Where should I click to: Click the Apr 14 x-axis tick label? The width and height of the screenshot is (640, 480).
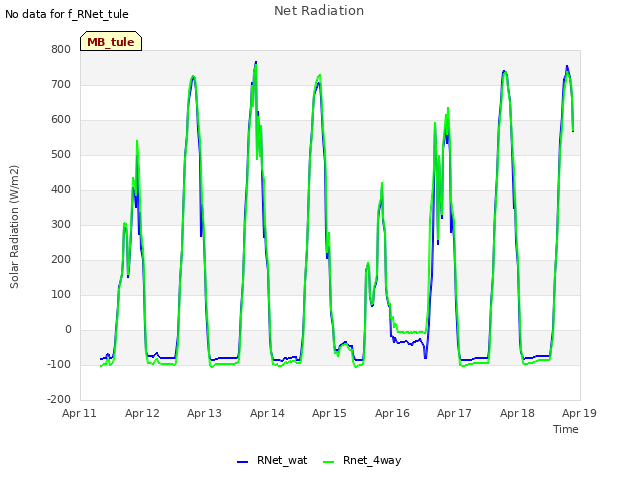(x=267, y=413)
